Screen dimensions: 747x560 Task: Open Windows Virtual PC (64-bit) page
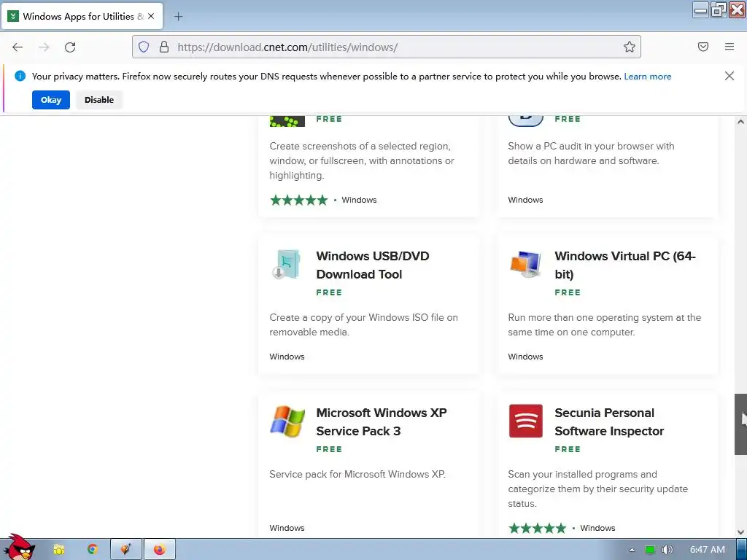pos(625,265)
